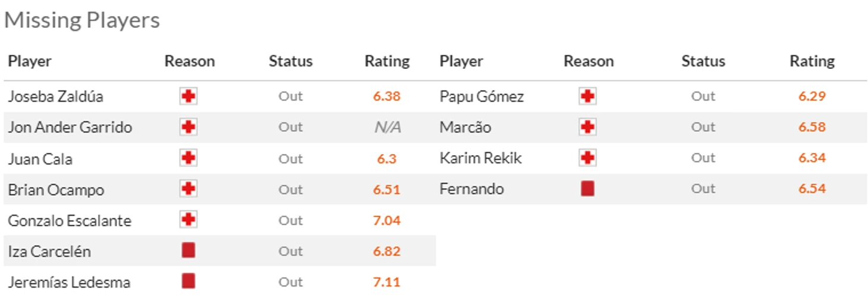Open Joseba Zaldúa player link
Viewport: 868px width, 299px height.
55,97
